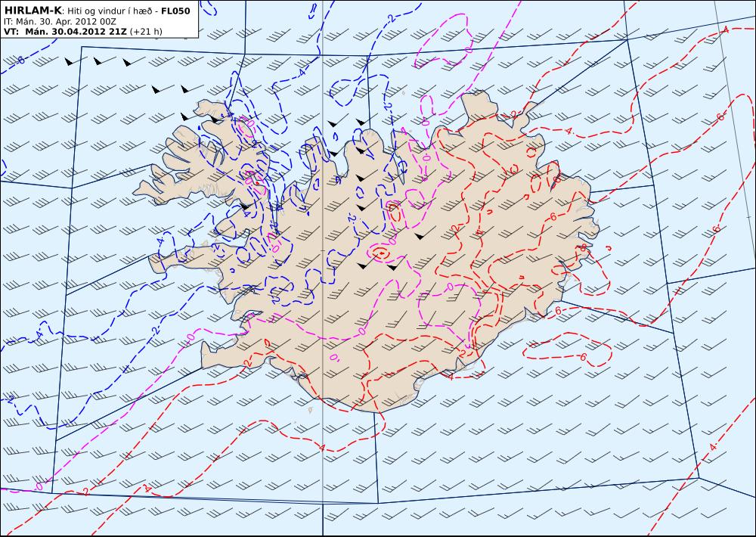This screenshot has height=537, width=756.
Task: Click the HIRLAM-K model title
Action: coord(33,11)
